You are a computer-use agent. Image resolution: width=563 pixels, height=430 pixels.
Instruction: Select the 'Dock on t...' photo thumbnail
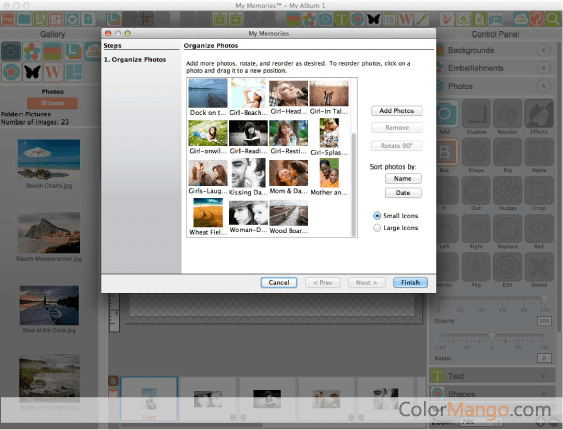pos(208,93)
